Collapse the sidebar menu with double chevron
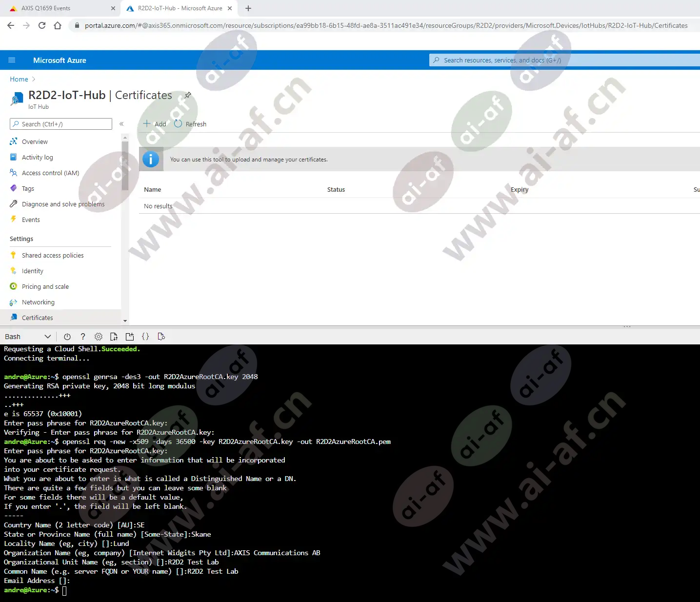 (x=121, y=124)
